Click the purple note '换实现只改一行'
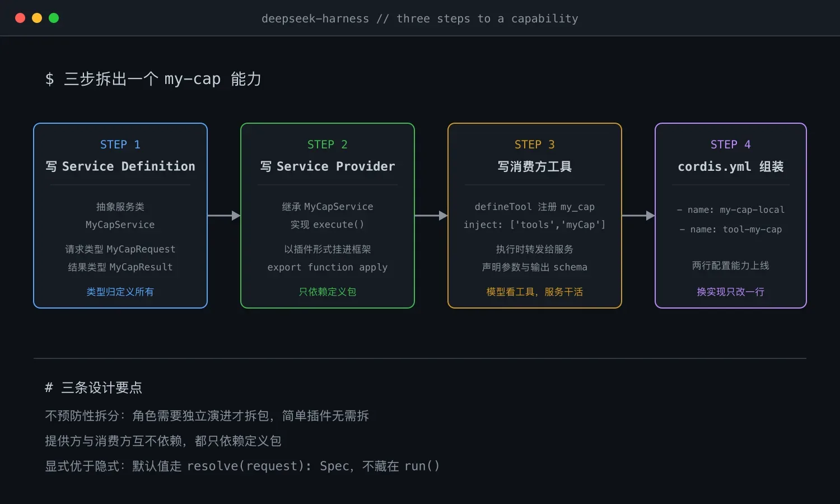This screenshot has height=504, width=840. pyautogui.click(x=731, y=292)
